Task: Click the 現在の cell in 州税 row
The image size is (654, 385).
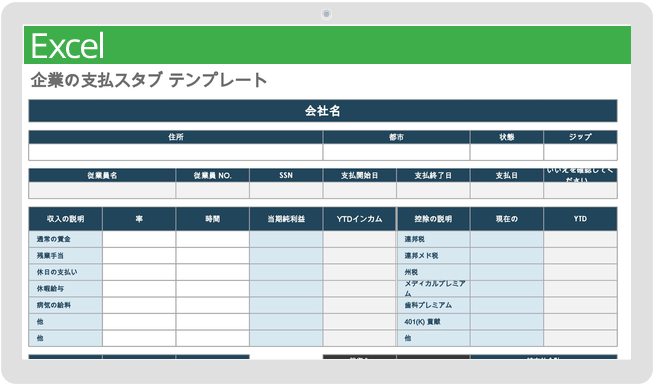Action: (507, 272)
